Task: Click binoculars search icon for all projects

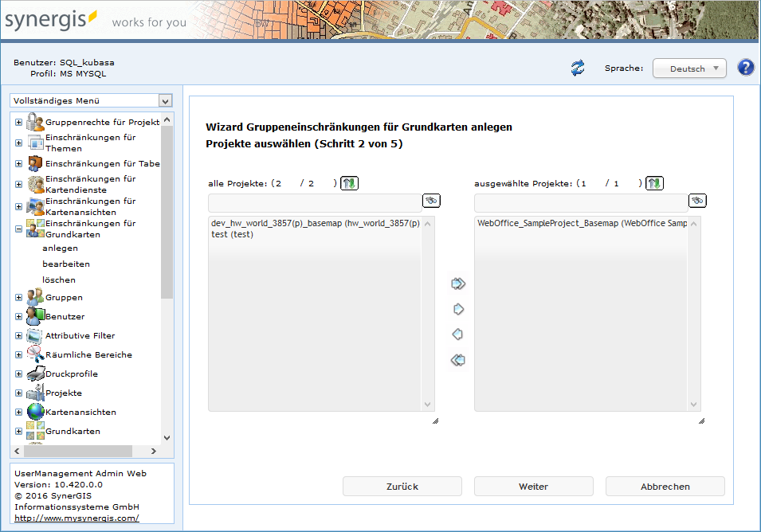Action: tap(431, 201)
